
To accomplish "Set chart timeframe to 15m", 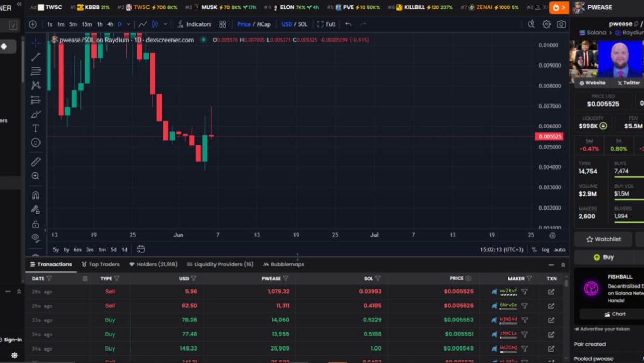I will 87,24.
